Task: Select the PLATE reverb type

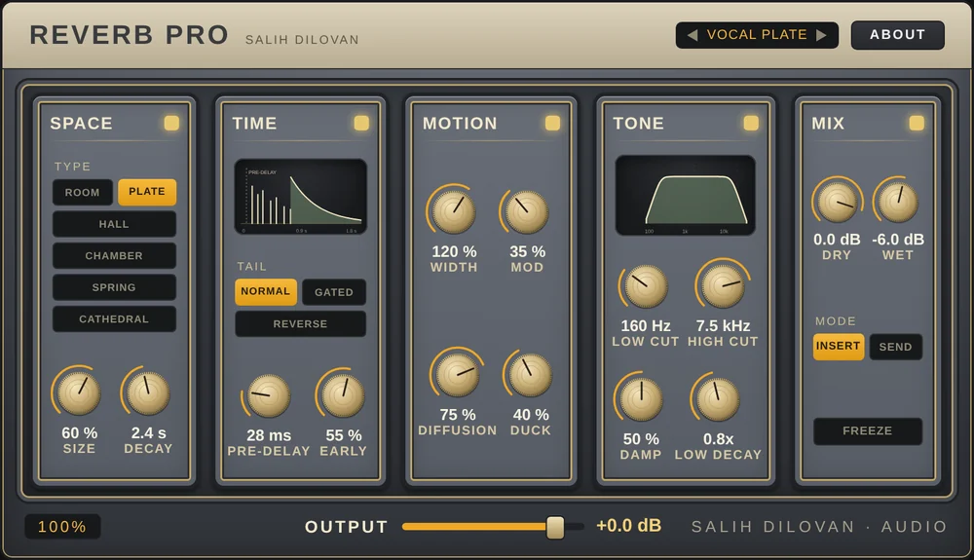Action: tap(147, 192)
